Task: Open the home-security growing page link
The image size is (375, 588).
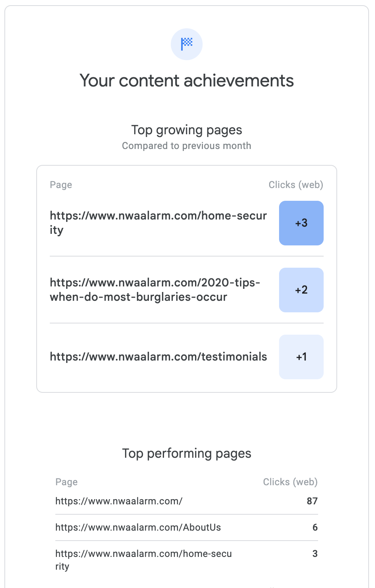Action: point(158,223)
